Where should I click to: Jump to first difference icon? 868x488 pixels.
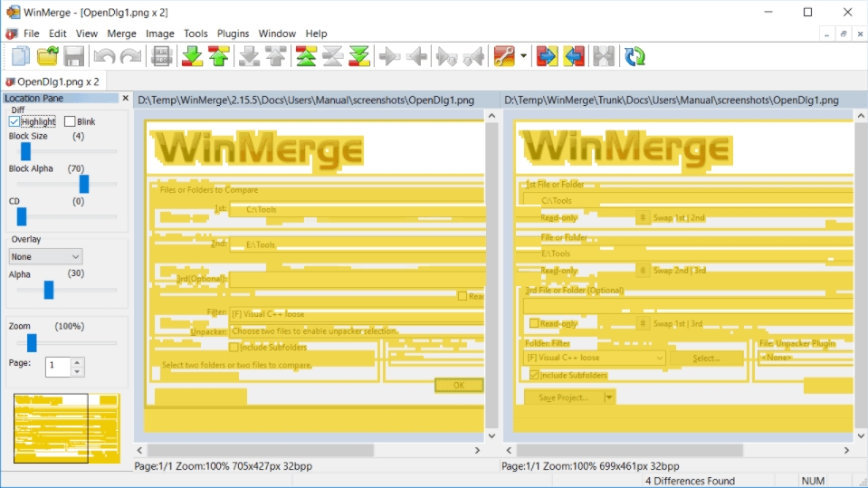click(306, 56)
